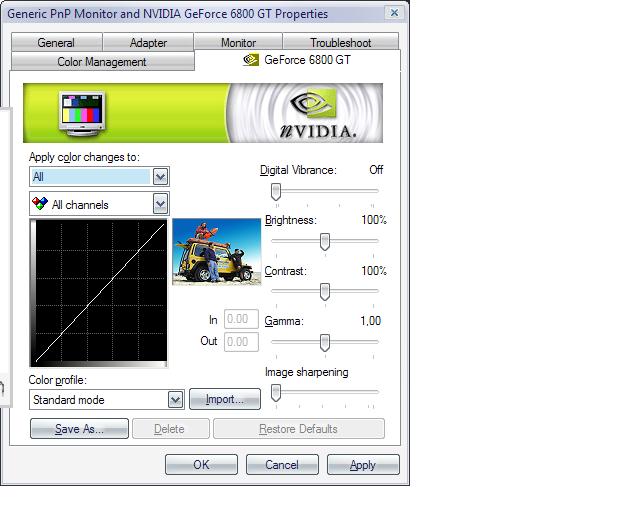Click Restore Defaults button

click(x=299, y=429)
